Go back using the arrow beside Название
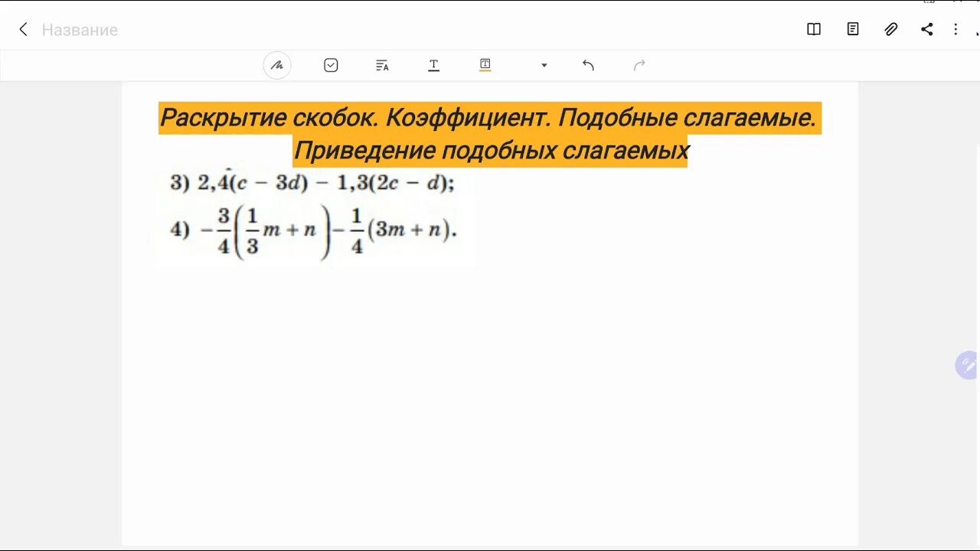The height and width of the screenshot is (551, 980). 23,30
